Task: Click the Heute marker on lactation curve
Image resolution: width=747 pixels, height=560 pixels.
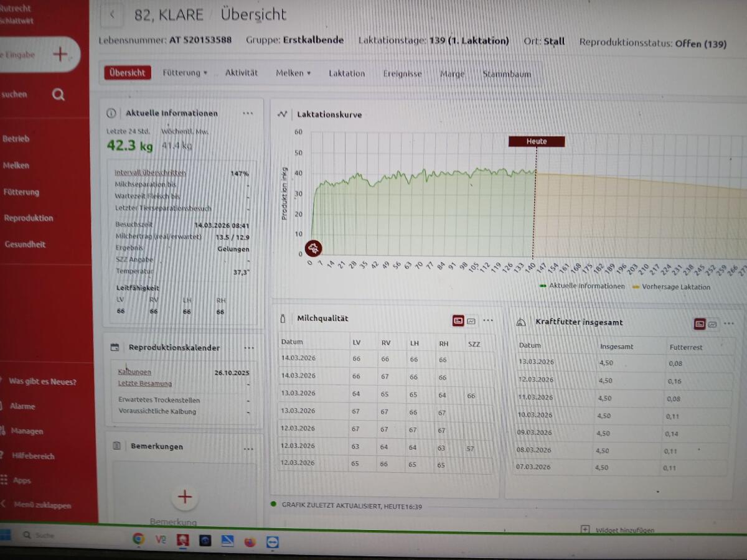Action: tap(536, 141)
